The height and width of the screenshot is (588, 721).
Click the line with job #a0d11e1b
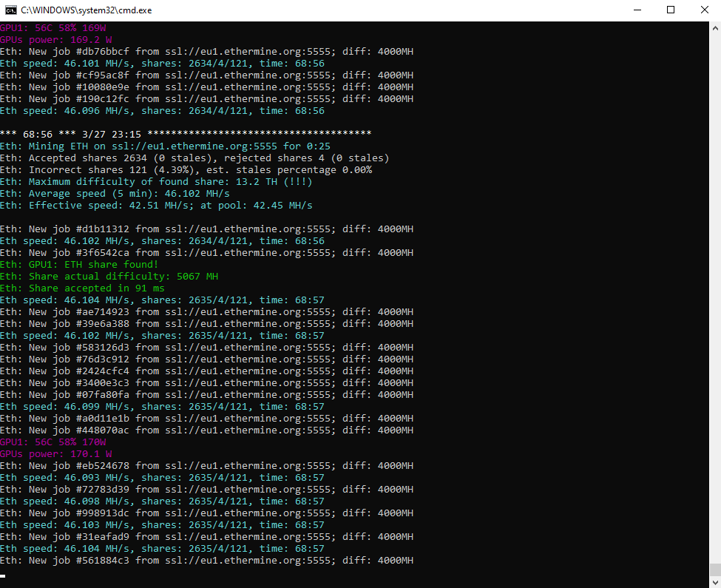(x=206, y=419)
